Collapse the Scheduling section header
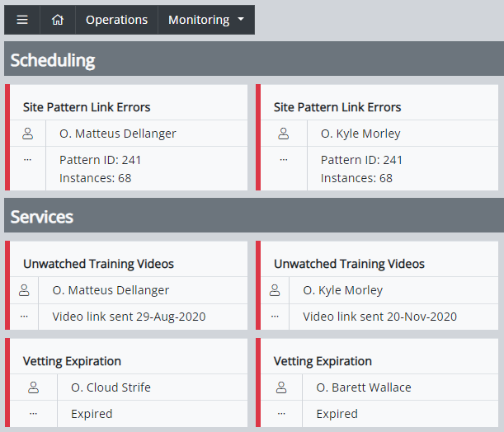504x432 pixels. coord(254,59)
